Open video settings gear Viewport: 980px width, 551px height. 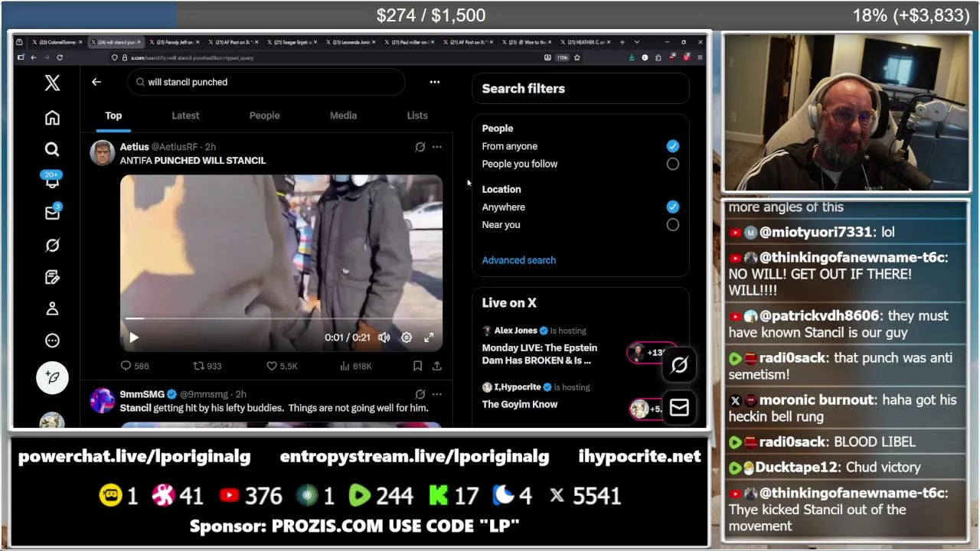[x=407, y=337]
